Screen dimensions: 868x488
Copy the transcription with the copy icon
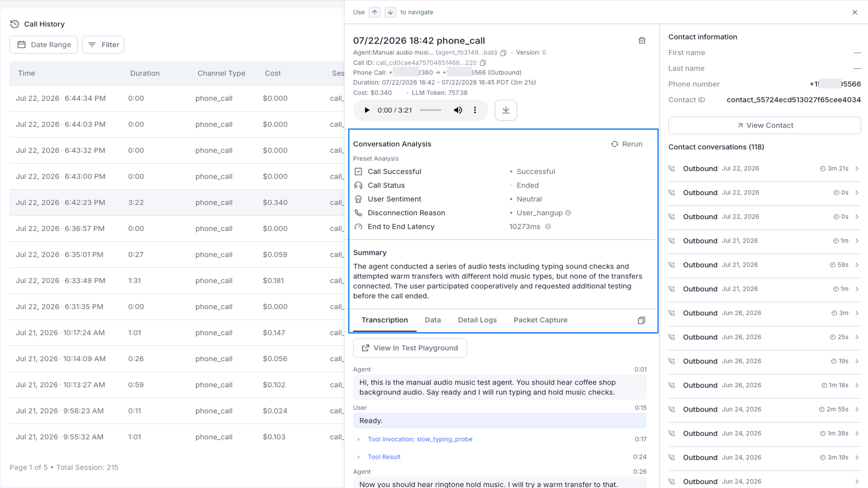(641, 320)
